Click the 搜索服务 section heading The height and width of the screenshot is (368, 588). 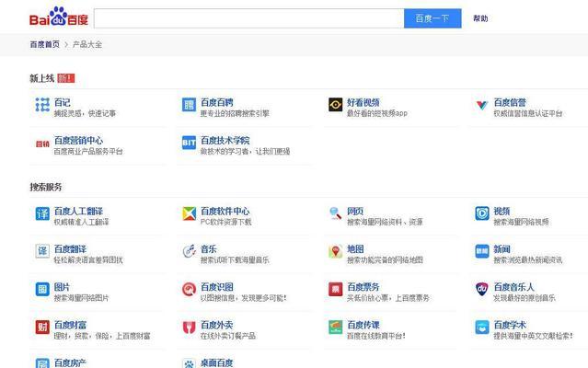[46, 187]
